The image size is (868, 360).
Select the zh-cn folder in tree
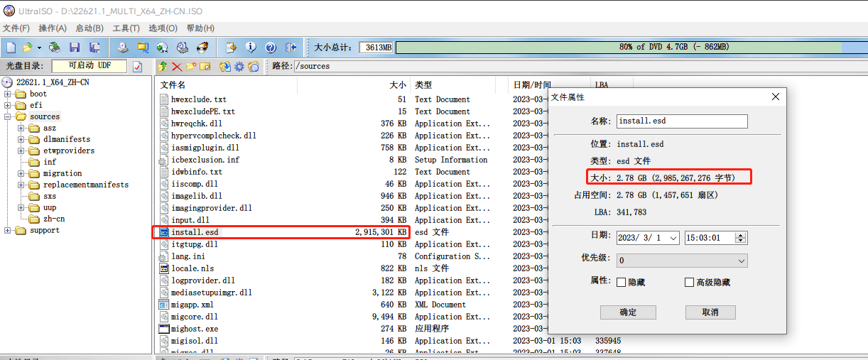point(54,219)
